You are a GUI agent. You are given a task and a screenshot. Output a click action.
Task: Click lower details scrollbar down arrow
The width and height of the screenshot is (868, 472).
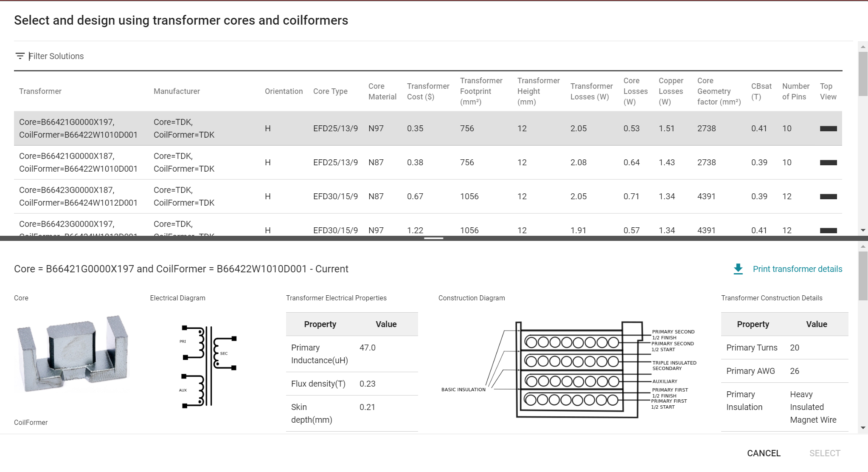(862, 428)
